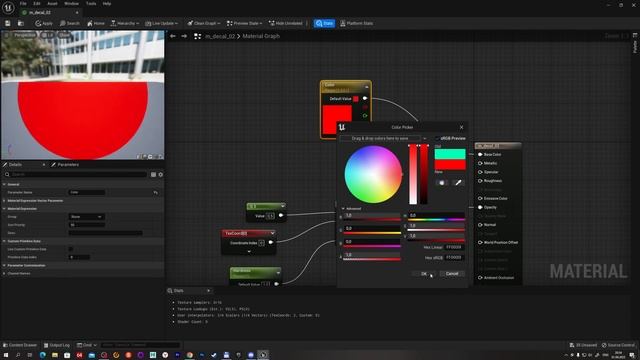The height and width of the screenshot is (360, 640).
Task: Click the Default Value red swatch on the Color node
Action: (x=356, y=99)
